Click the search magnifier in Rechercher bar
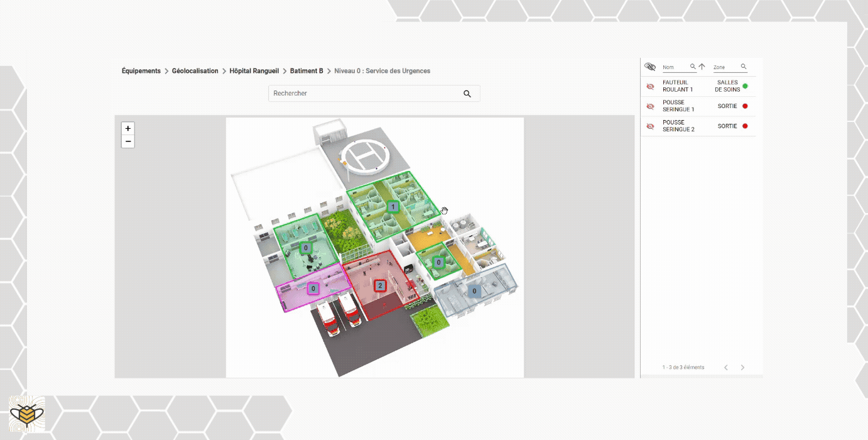868x440 pixels. click(467, 94)
